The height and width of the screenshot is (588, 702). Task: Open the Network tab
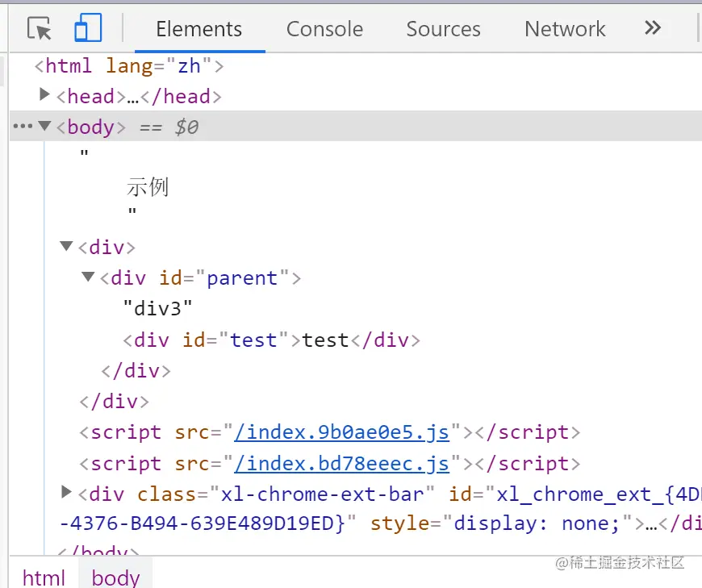(565, 29)
